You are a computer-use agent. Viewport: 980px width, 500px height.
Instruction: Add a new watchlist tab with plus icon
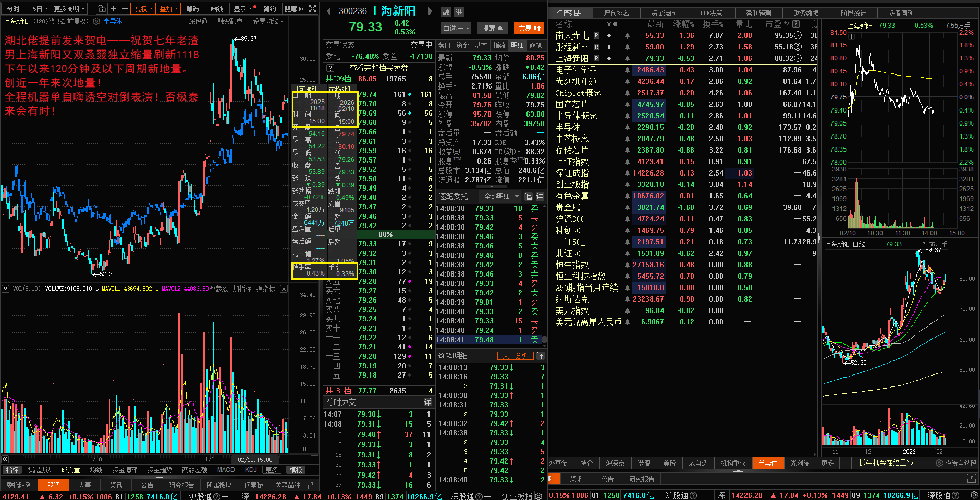pos(846,463)
